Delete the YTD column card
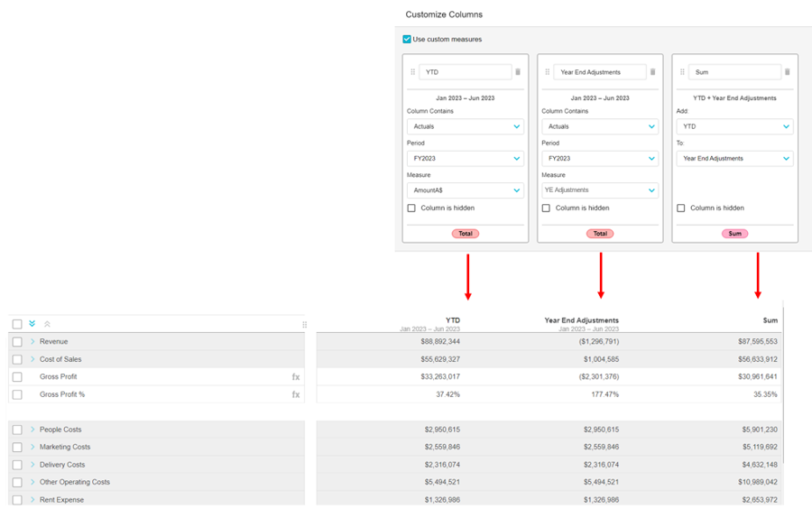Screen dimensions: 812x509 click(518, 72)
